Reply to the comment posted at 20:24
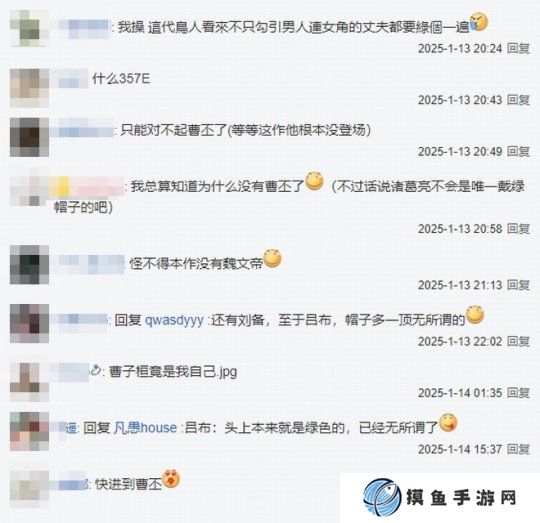 [518, 48]
